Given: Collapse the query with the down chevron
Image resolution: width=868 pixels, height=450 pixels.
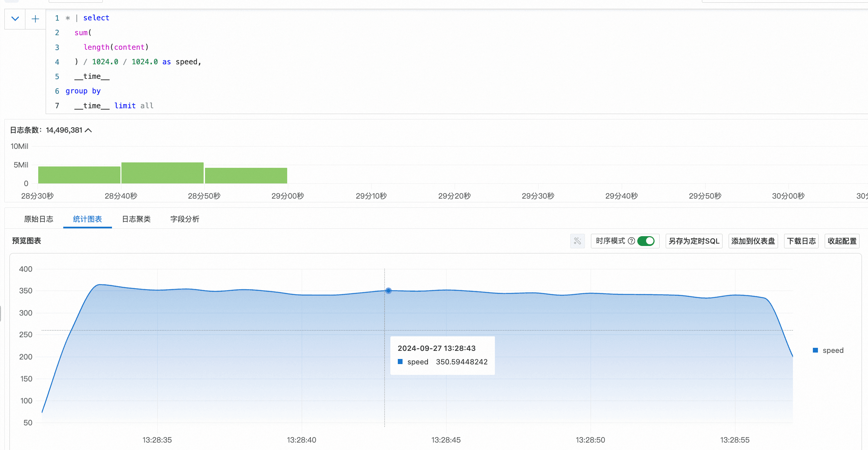Looking at the screenshot, I should click(15, 19).
